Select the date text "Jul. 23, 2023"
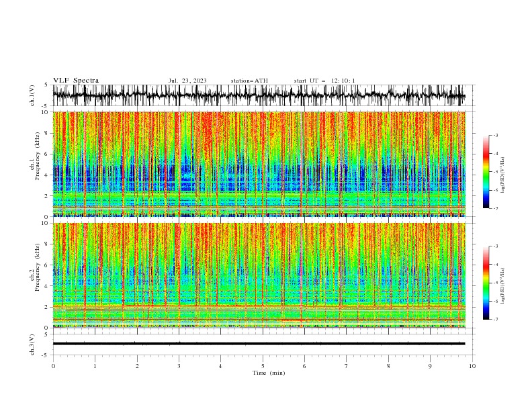 187,81
